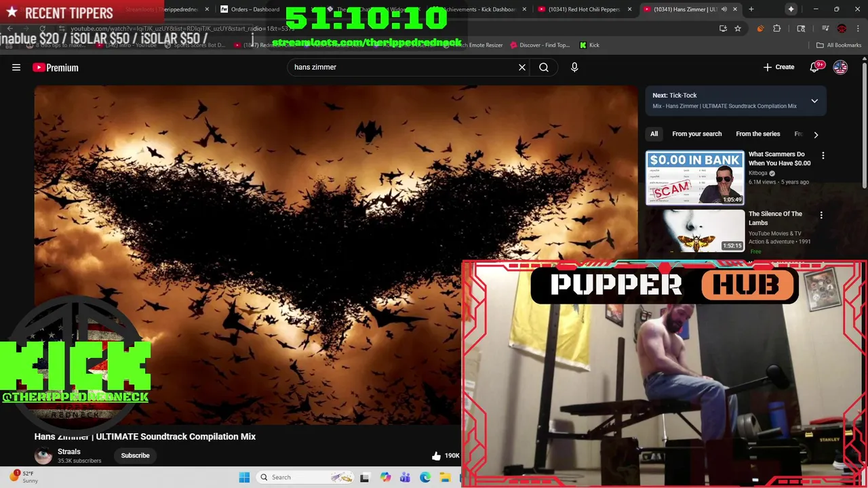Bookmark this page with the star icon
Screen dimensions: 868x488
click(738, 28)
